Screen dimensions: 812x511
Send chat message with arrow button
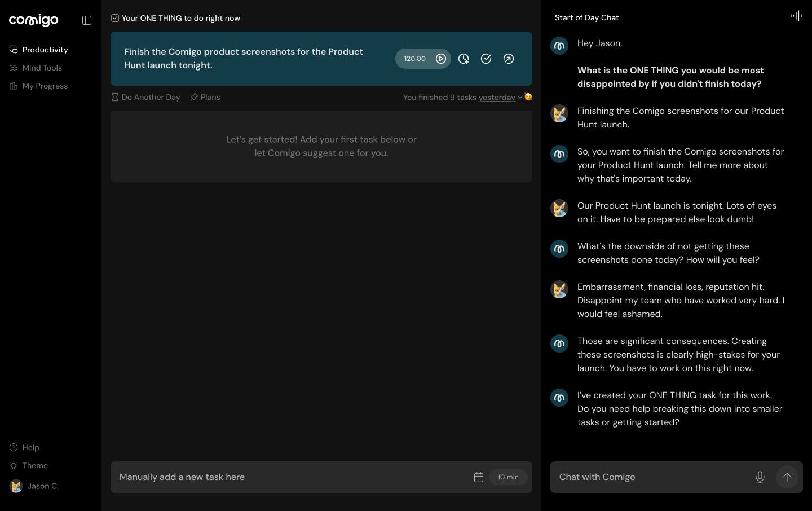point(787,477)
